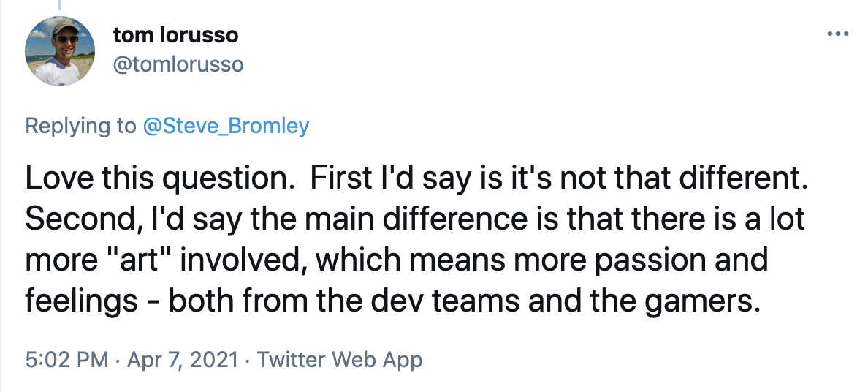Click blank area right of Twitter Web App
The width and height of the screenshot is (868, 392).
[621, 360]
